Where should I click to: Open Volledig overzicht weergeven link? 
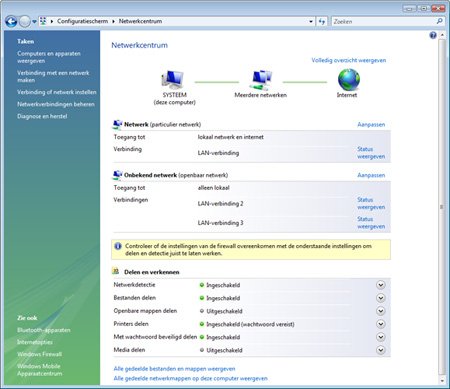(349, 60)
